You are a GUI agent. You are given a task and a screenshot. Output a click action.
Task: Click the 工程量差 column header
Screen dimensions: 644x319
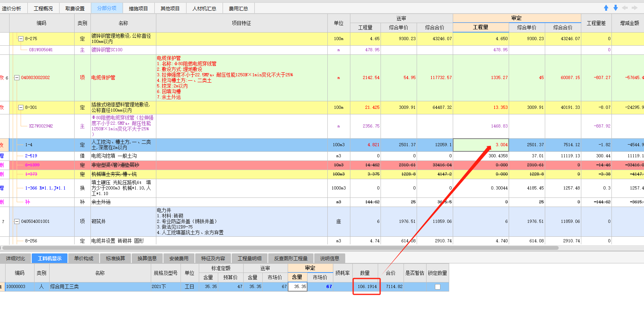[596, 23]
